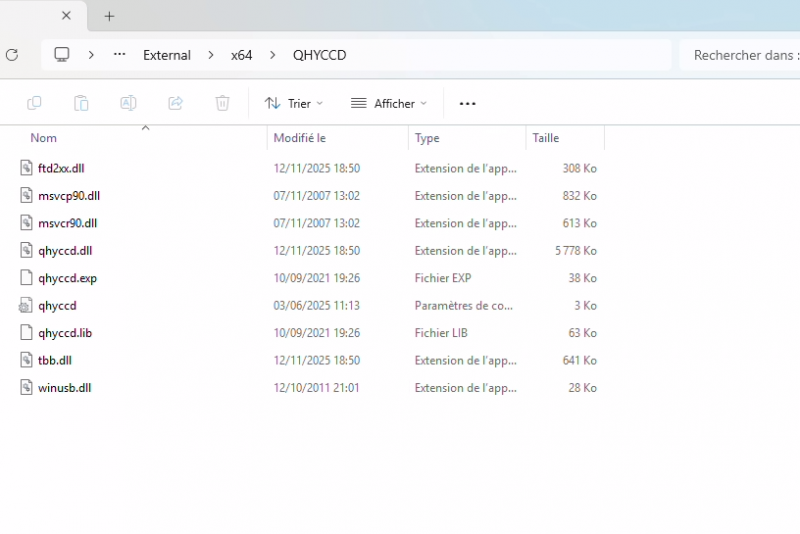Click the Rechercher dans search field
800x534 pixels.
[x=740, y=55]
